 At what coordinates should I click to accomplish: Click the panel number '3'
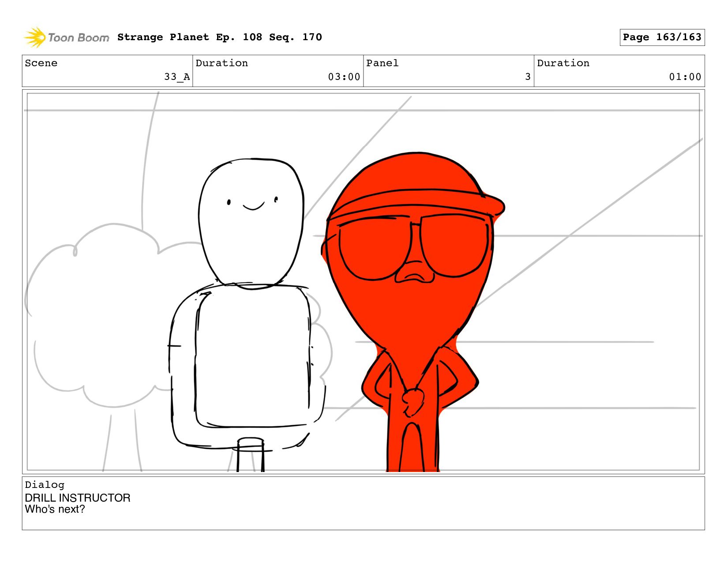coord(528,77)
